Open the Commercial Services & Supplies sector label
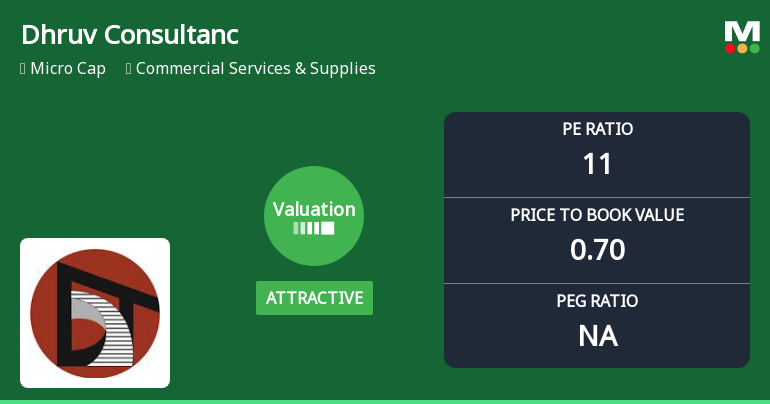770x404 pixels. pyautogui.click(x=255, y=69)
